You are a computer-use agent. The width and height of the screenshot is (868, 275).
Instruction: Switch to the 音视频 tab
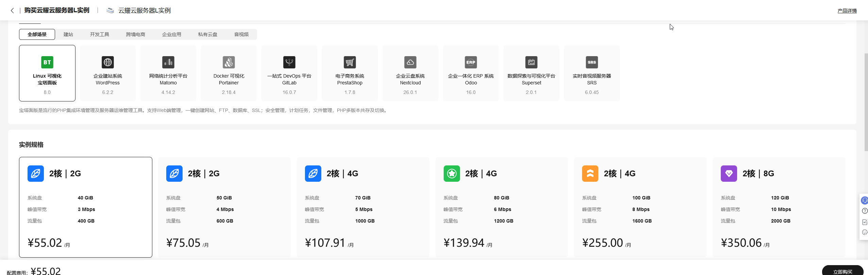[x=241, y=34]
